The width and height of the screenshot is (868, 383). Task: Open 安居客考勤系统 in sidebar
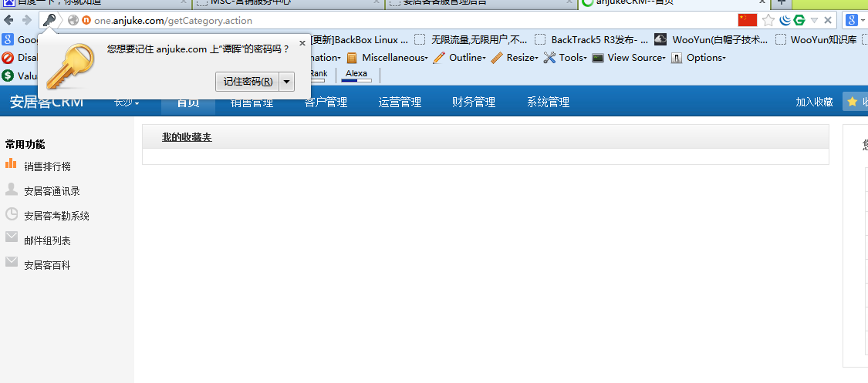(56, 216)
